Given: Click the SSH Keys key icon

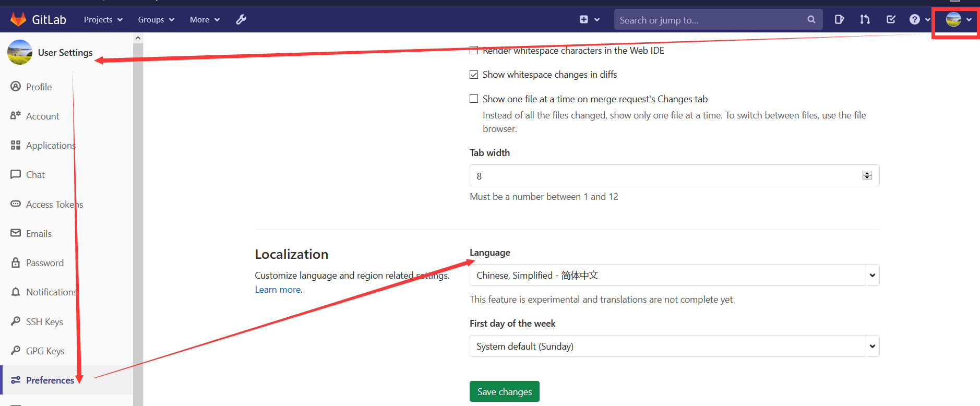Looking at the screenshot, I should click(x=16, y=321).
